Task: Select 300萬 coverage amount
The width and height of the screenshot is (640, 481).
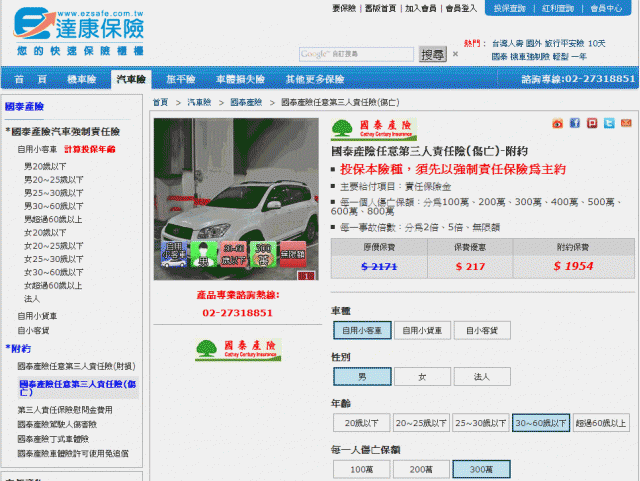Action: coord(481,469)
